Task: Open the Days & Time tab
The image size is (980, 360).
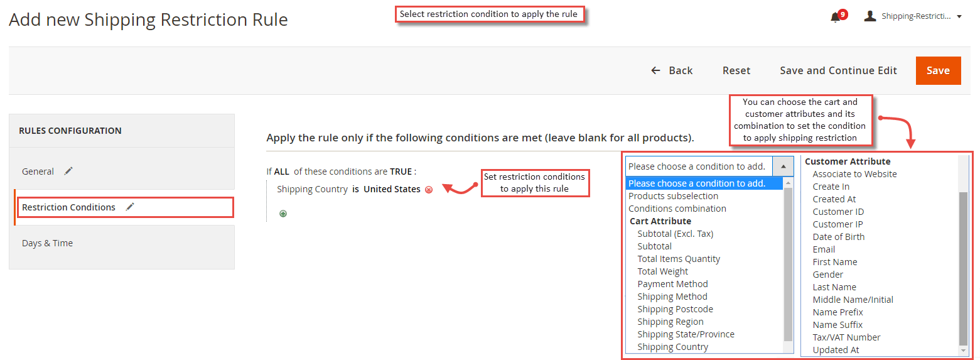Action: [122, 243]
